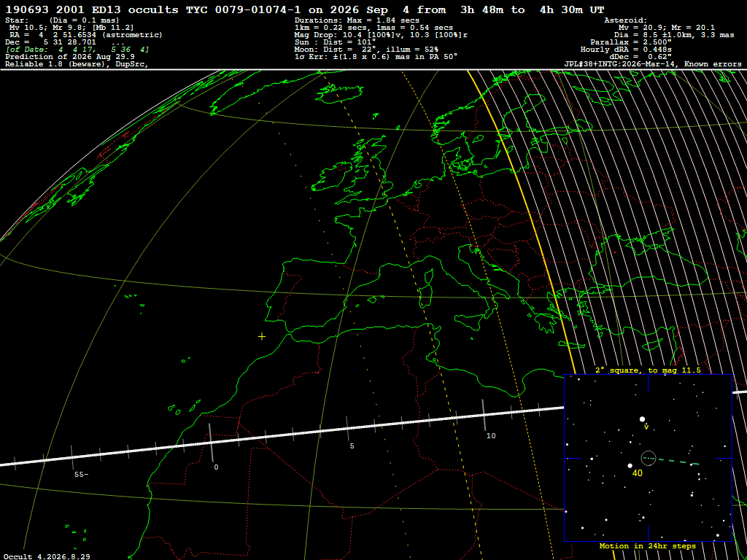This screenshot has width=747, height=560.
Task: Click the 5 minute tick label
Action: (x=352, y=446)
